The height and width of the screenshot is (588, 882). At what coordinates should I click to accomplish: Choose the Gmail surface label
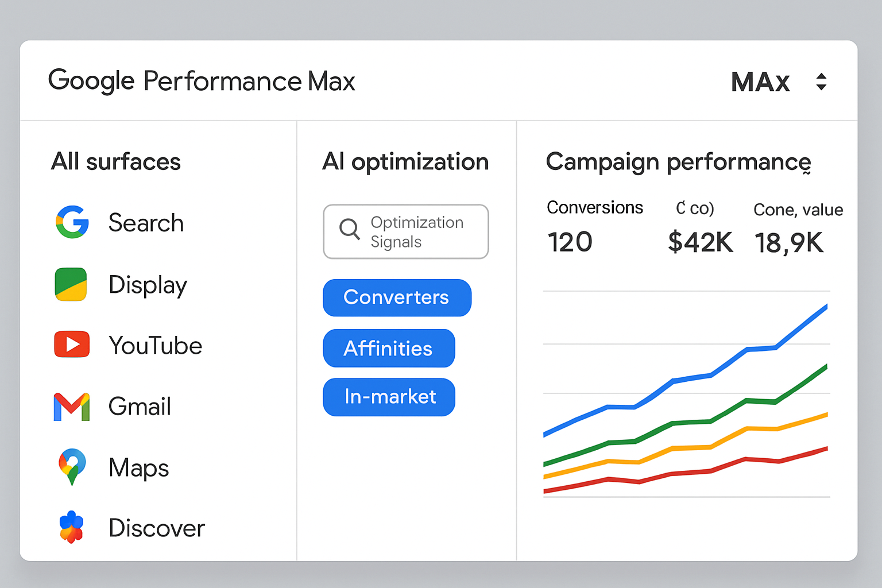click(140, 407)
